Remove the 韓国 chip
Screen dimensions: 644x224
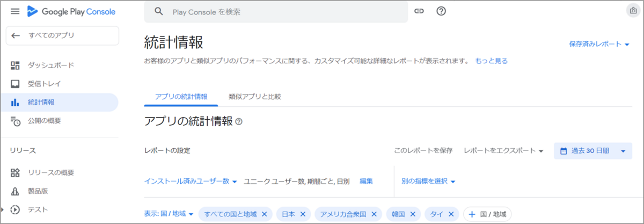[412, 214]
